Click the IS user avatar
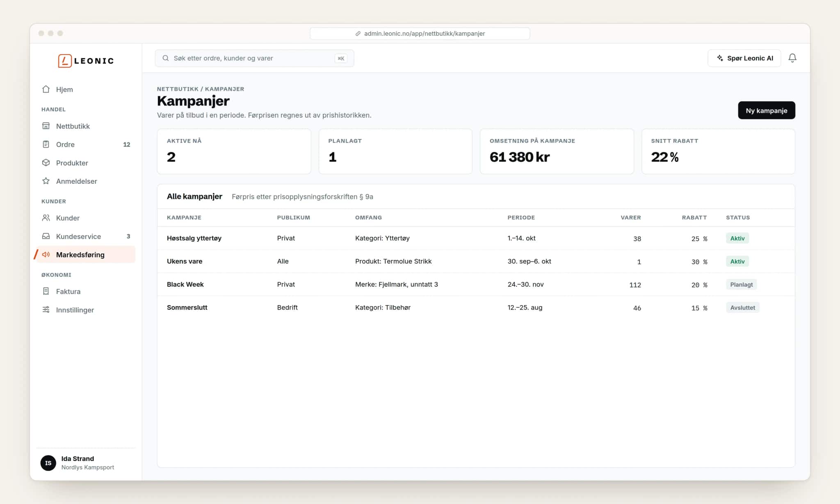This screenshot has width=840, height=504. pyautogui.click(x=48, y=463)
